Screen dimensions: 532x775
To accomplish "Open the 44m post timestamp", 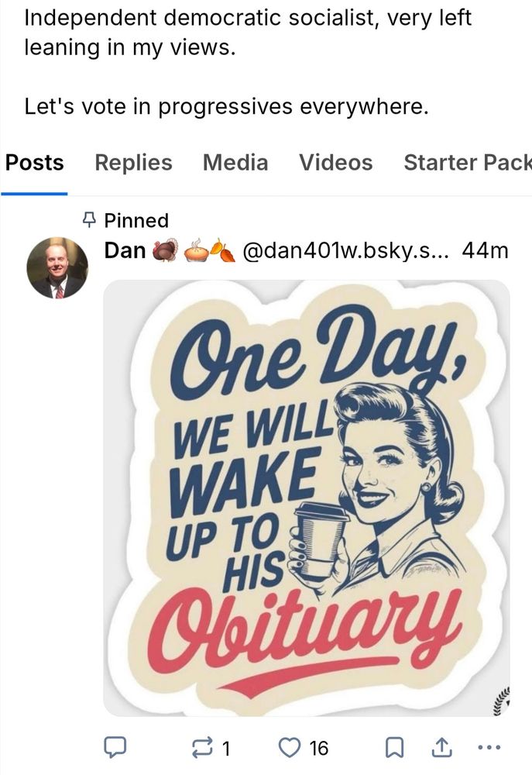I will pos(485,251).
